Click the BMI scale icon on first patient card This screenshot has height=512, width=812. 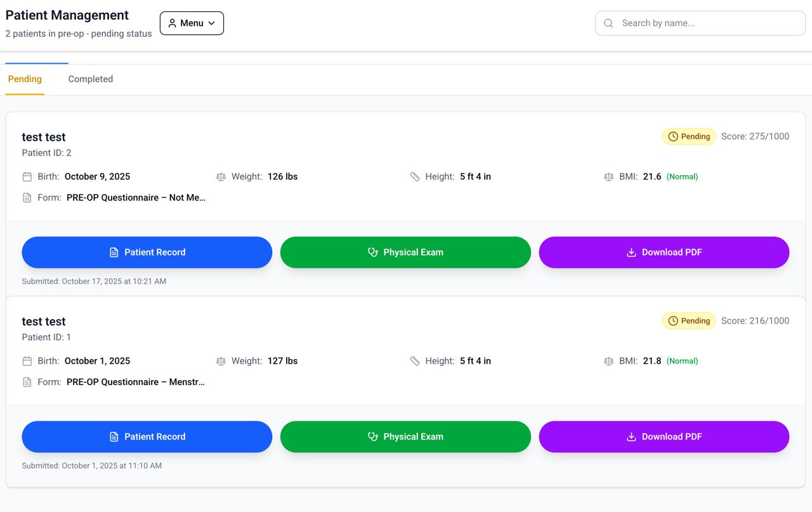coord(609,176)
